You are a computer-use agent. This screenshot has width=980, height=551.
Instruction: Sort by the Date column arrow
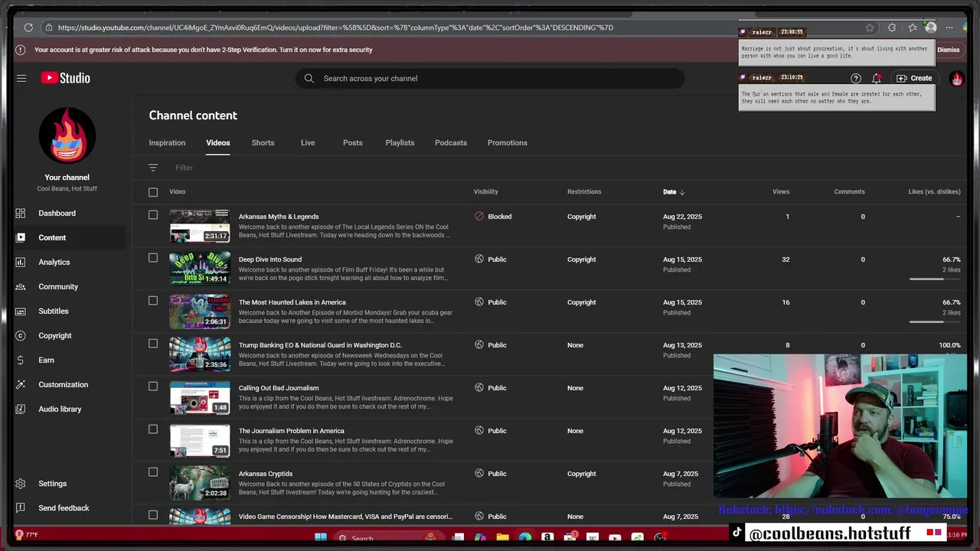682,192
